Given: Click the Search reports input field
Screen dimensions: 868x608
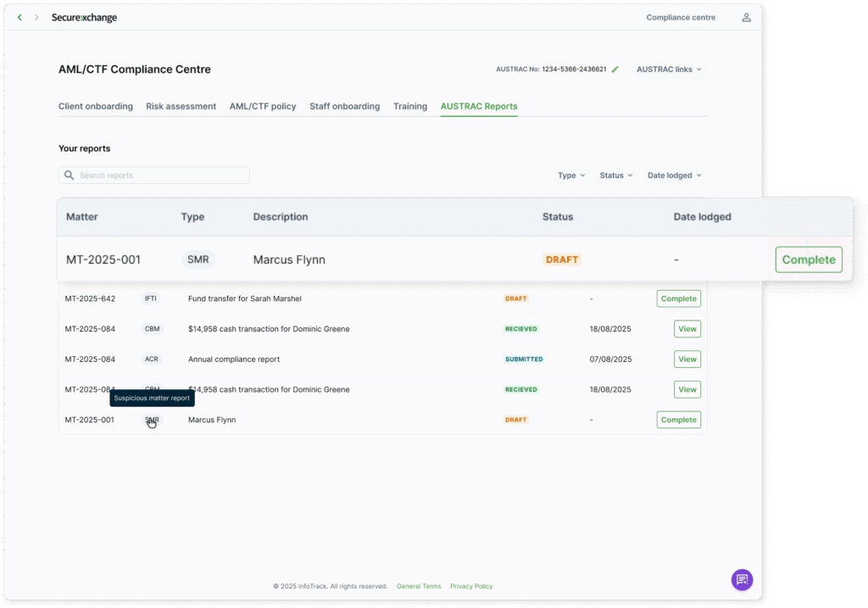Looking at the screenshot, I should coord(161,176).
